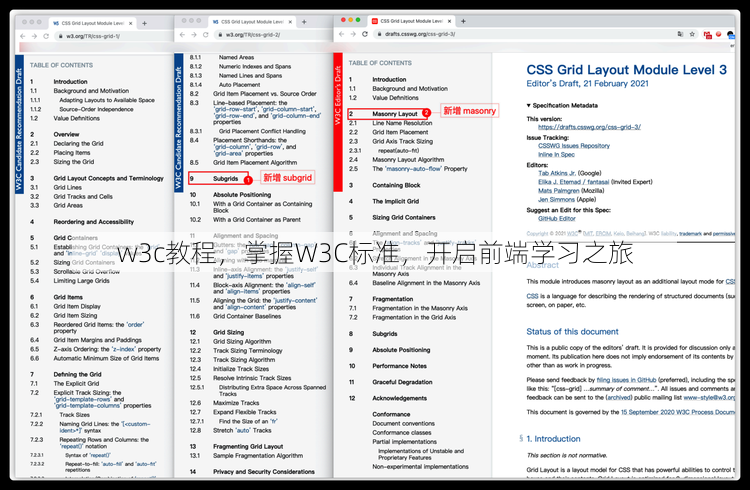The height and width of the screenshot is (490, 750).
Task: Jump to Track Sizing Algorithm in css-grid-2
Action: click(x=244, y=360)
